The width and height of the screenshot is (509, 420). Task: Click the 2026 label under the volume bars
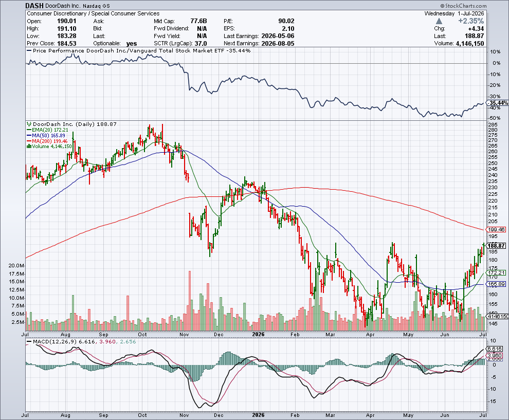click(x=259, y=334)
